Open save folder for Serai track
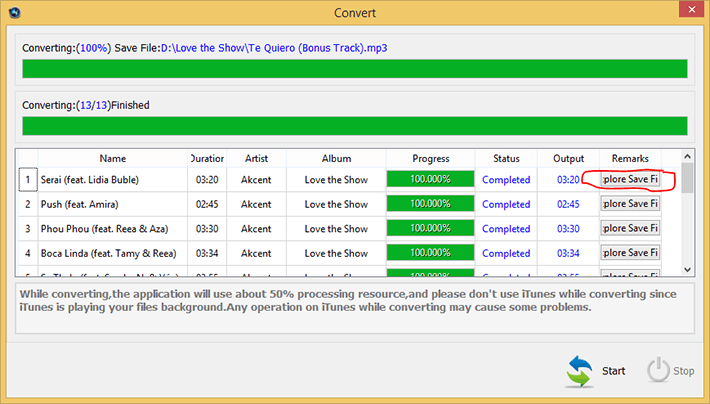Screen dimensions: 710x404 630,179
